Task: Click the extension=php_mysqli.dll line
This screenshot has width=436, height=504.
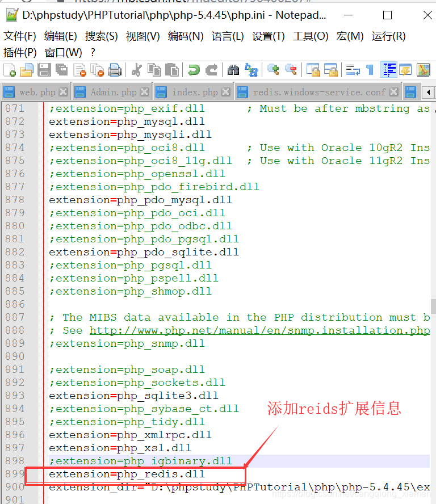Action: 130,135
